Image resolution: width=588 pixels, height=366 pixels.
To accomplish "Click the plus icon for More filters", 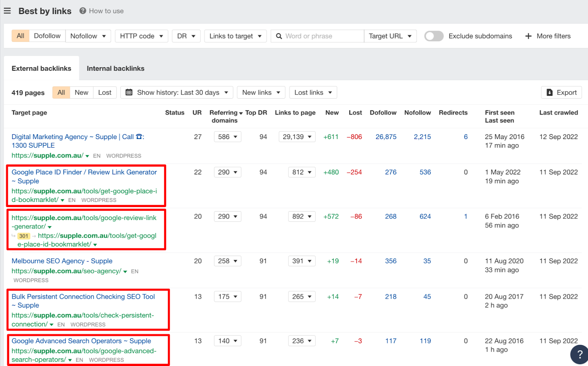I will pyautogui.click(x=528, y=36).
